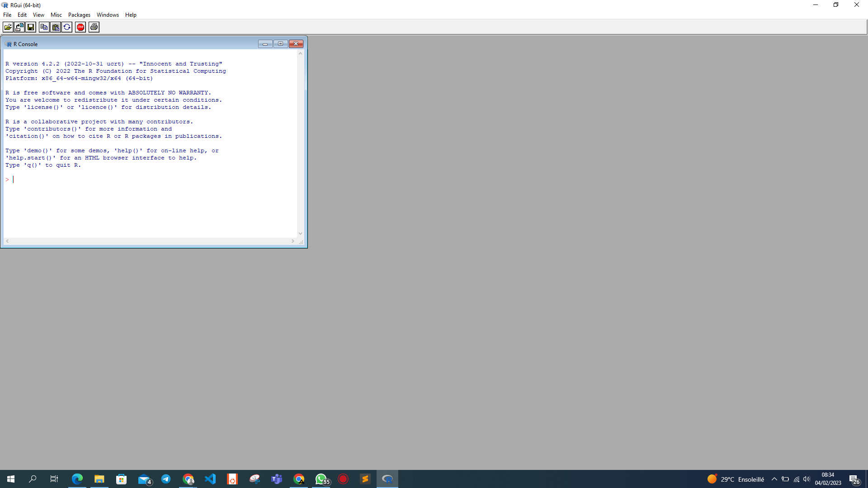The height and width of the screenshot is (488, 868).
Task: Open the Help menu
Action: [x=131, y=15]
